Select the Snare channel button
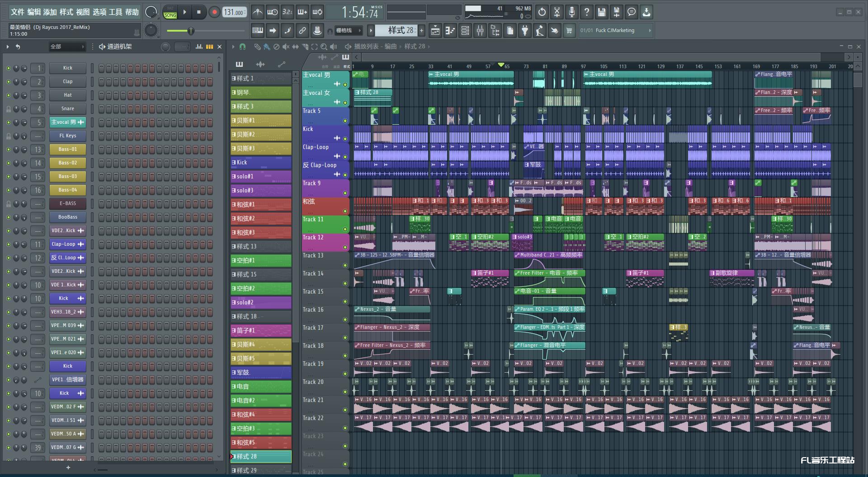The width and height of the screenshot is (868, 477). [67, 108]
